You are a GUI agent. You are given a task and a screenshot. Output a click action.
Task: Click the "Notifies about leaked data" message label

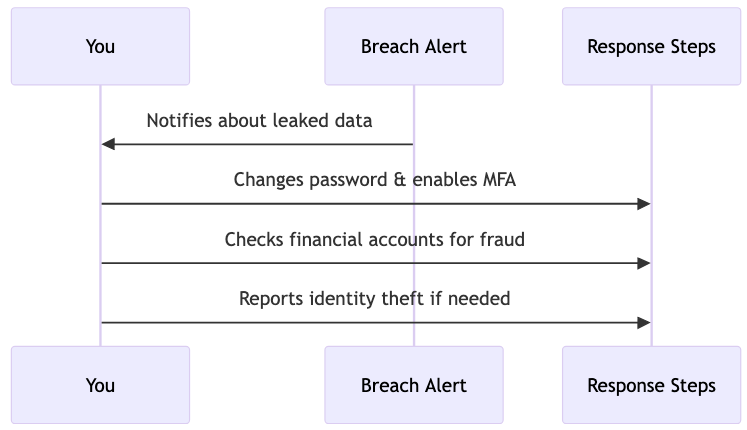[x=259, y=121]
